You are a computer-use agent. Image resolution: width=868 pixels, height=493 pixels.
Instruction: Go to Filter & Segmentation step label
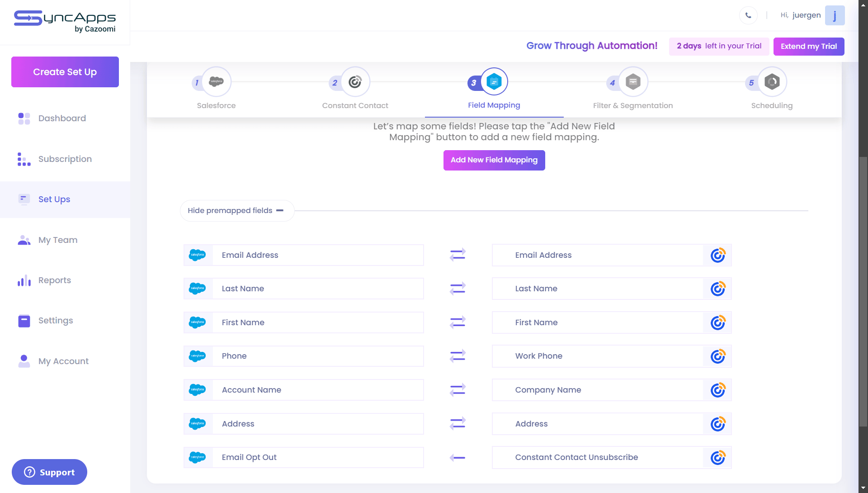(x=633, y=105)
